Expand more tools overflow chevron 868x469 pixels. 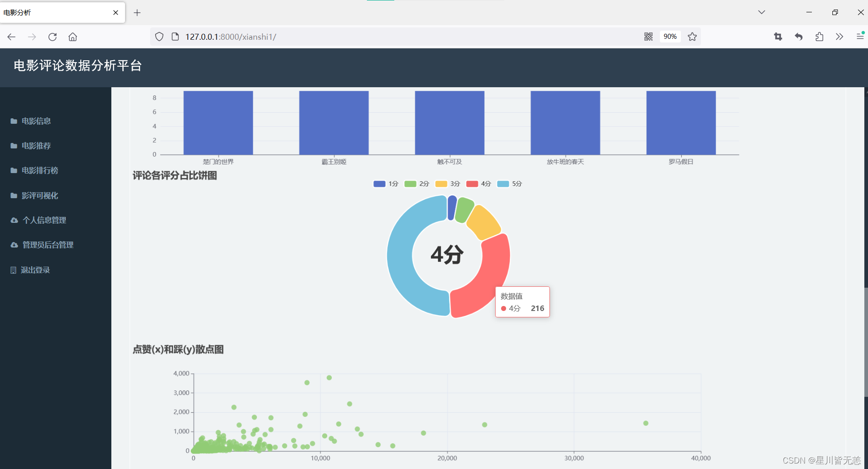coord(839,37)
